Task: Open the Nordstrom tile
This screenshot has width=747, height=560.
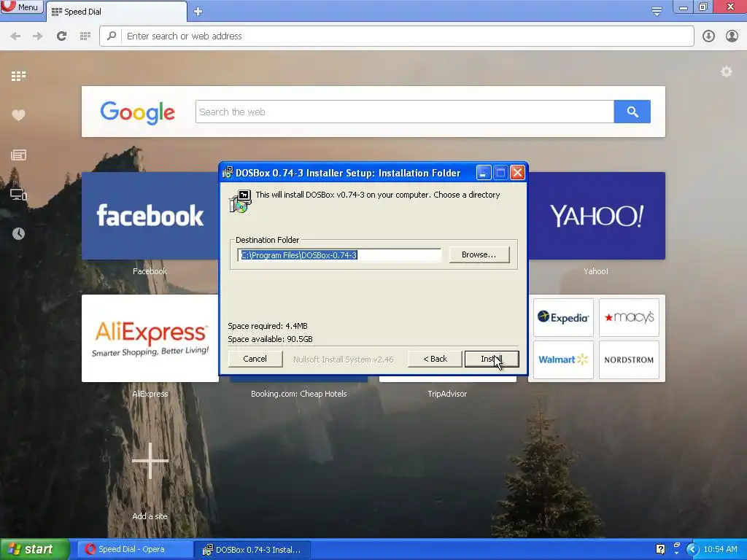Action: [629, 359]
